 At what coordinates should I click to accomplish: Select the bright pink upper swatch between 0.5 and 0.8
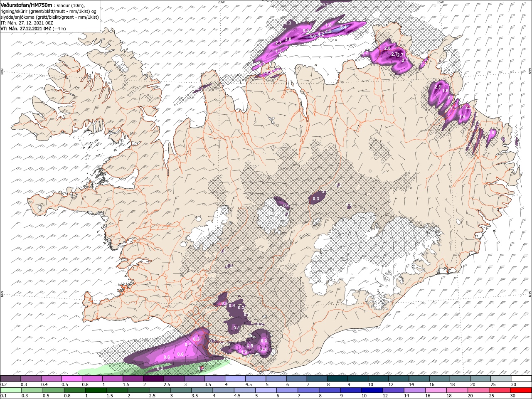[72, 379]
